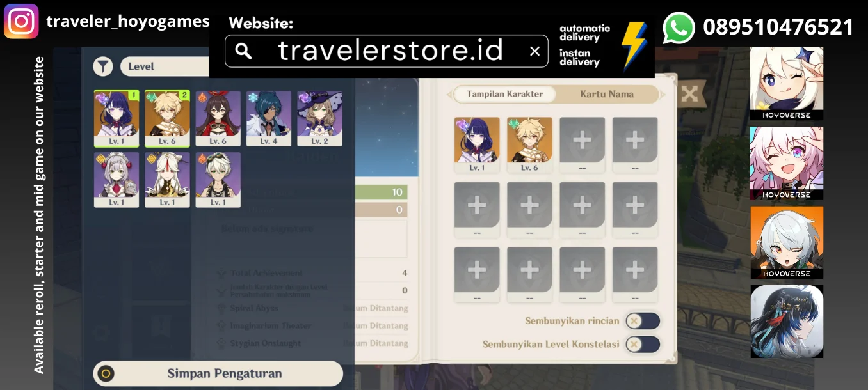Add character to the fourth showcase slot
This screenshot has height=390, width=868.
click(x=634, y=145)
